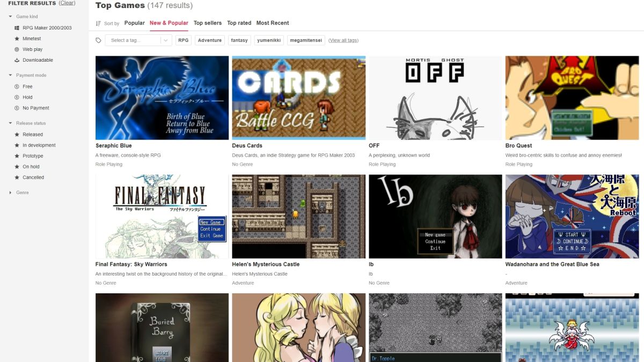Enable the yumenikki tag filter
This screenshot has width=644, height=362.
(x=269, y=40)
